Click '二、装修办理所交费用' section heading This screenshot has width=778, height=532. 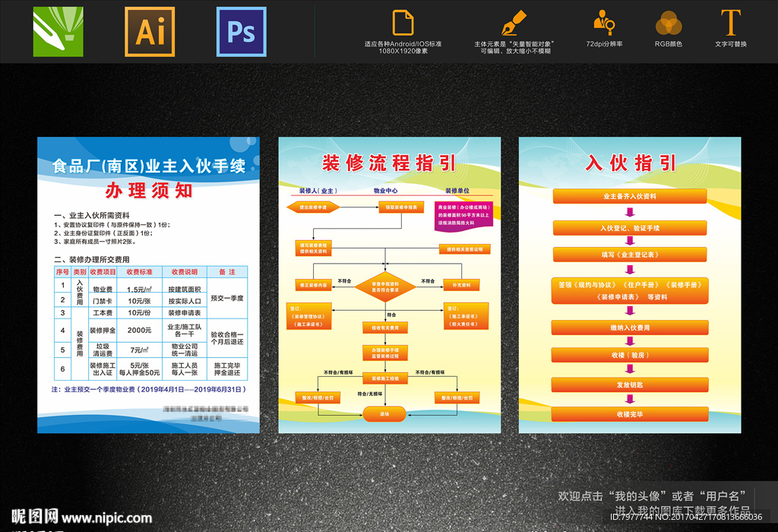92,260
